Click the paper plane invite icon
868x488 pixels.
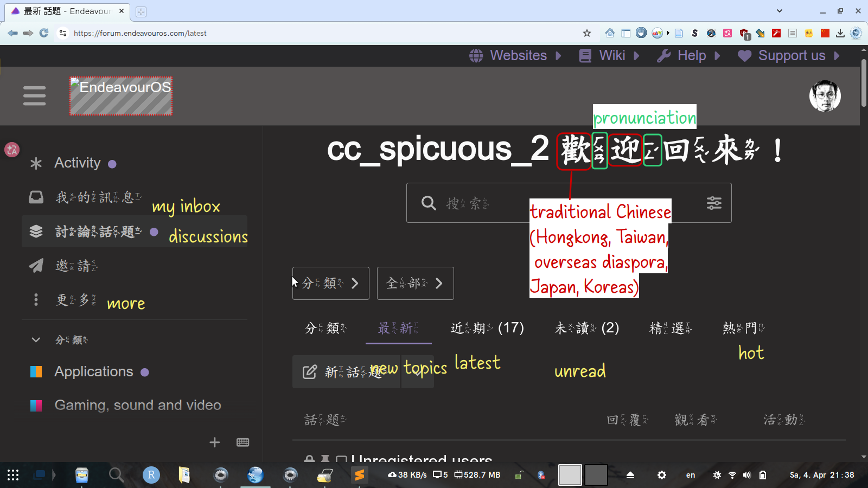[36, 266]
